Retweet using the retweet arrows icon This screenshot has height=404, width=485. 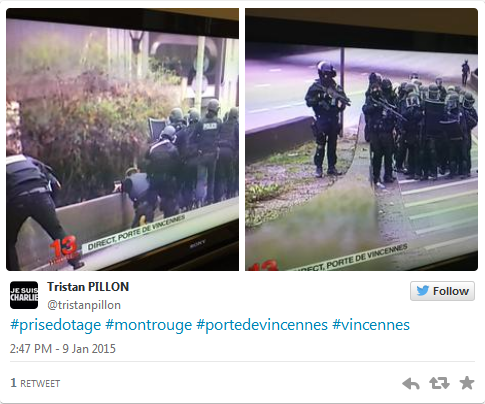click(439, 383)
